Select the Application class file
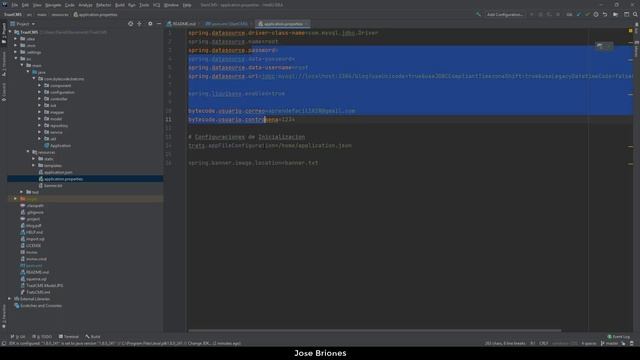The height and width of the screenshot is (360, 640). [58, 146]
